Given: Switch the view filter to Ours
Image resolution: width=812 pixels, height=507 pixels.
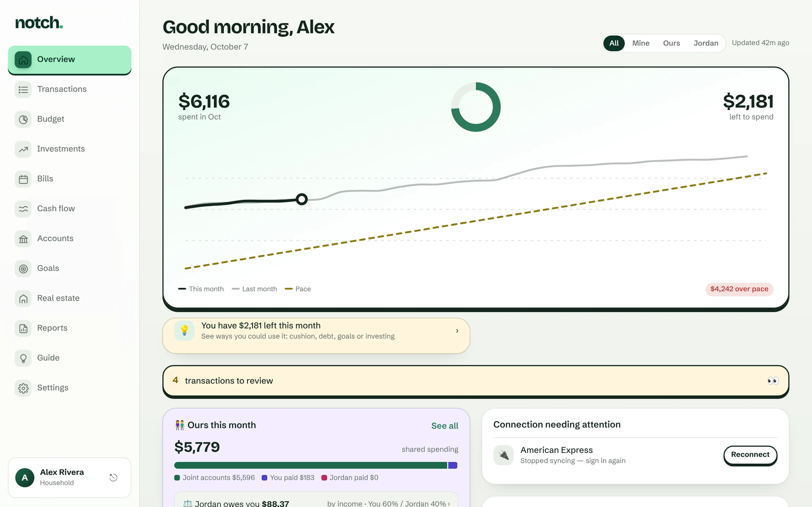Looking at the screenshot, I should 671,43.
